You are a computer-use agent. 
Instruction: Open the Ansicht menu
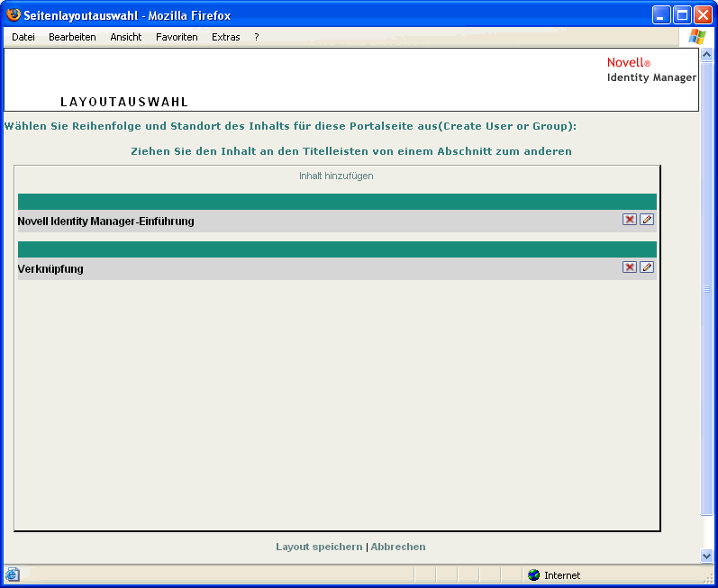(x=126, y=37)
